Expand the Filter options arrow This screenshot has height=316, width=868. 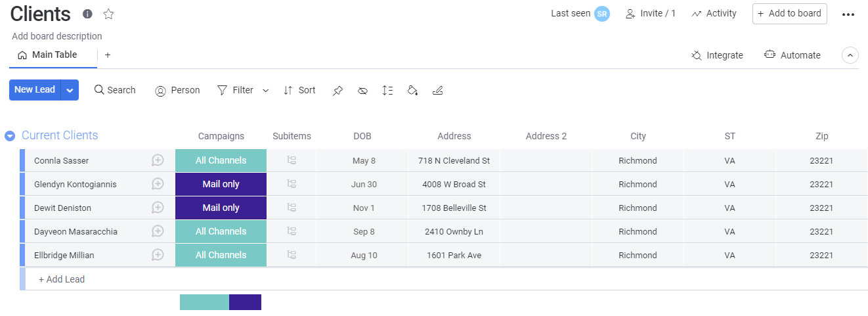pos(266,91)
